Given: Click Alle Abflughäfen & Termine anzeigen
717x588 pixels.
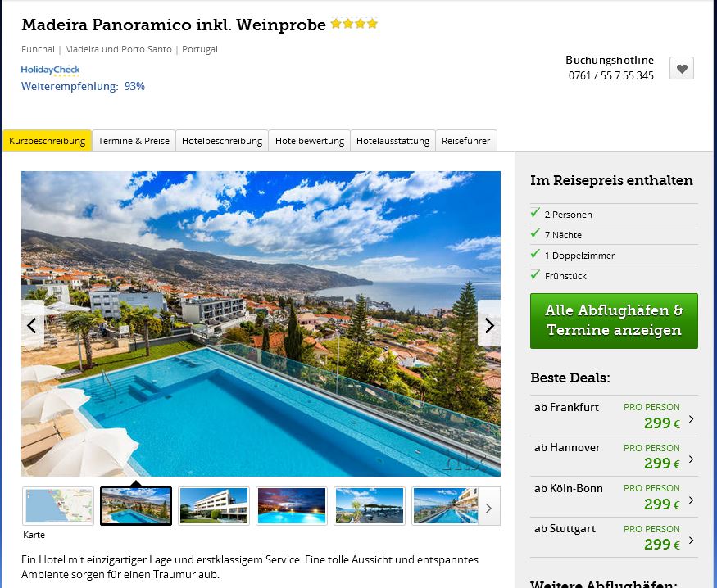Looking at the screenshot, I should pos(614,321).
